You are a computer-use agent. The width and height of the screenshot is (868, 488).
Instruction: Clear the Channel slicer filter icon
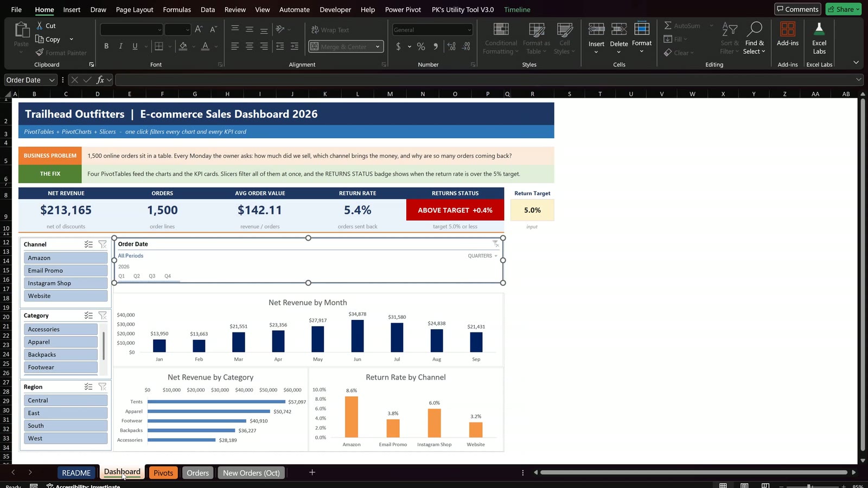pyautogui.click(x=103, y=245)
